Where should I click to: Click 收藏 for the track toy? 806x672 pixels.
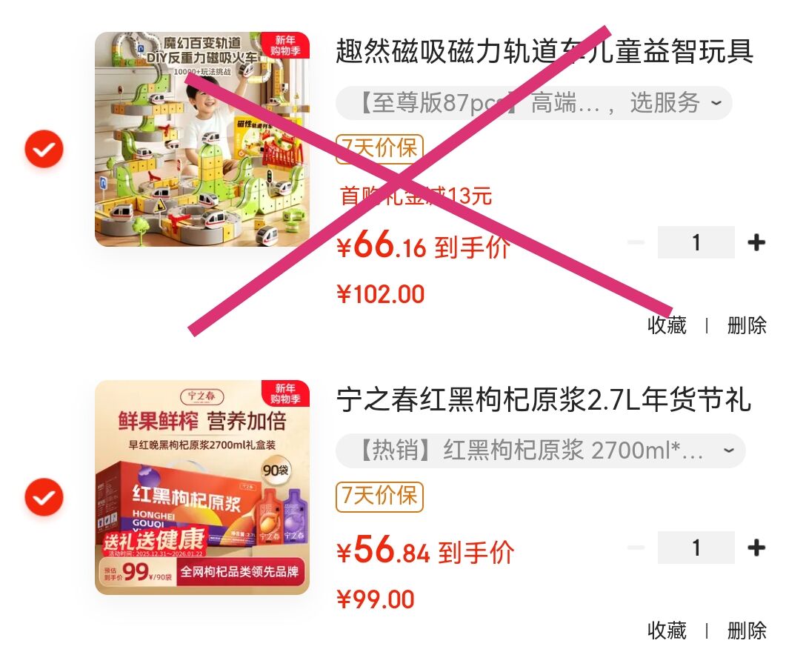(667, 325)
